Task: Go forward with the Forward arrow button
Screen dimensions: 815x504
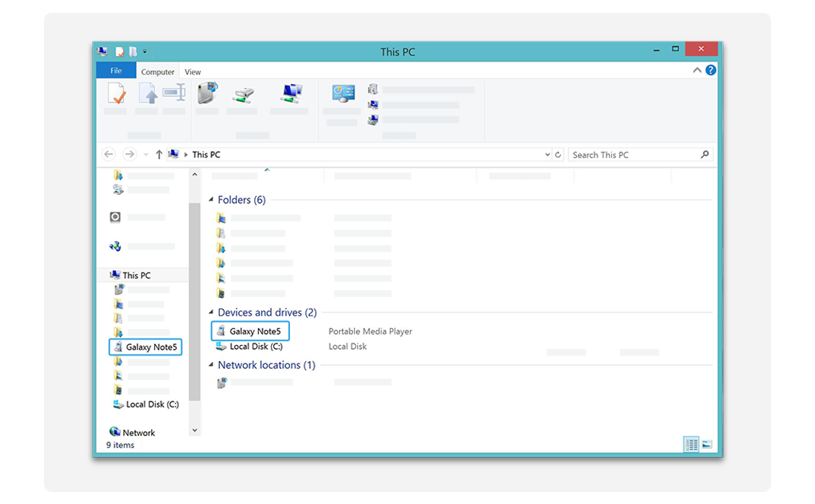Action: (x=129, y=154)
